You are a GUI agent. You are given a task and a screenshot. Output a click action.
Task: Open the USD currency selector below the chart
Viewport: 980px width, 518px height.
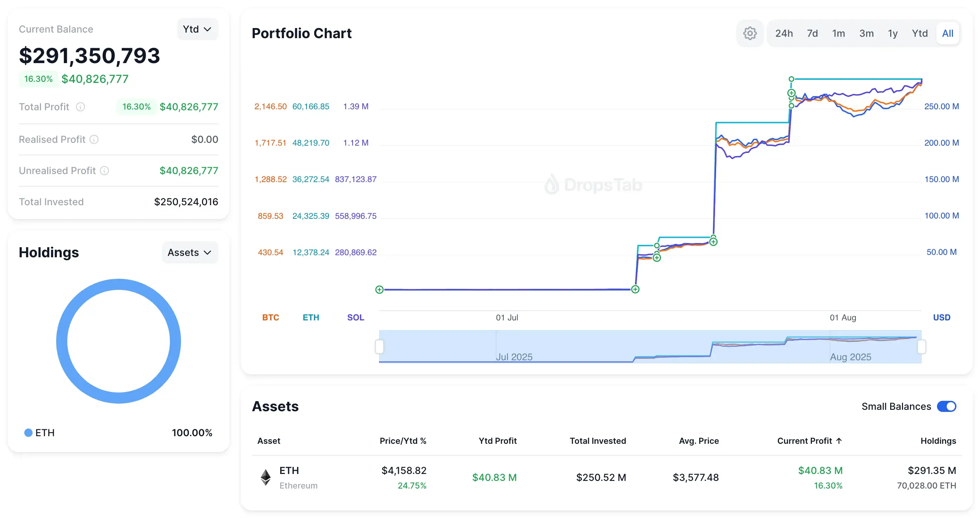[x=942, y=317]
